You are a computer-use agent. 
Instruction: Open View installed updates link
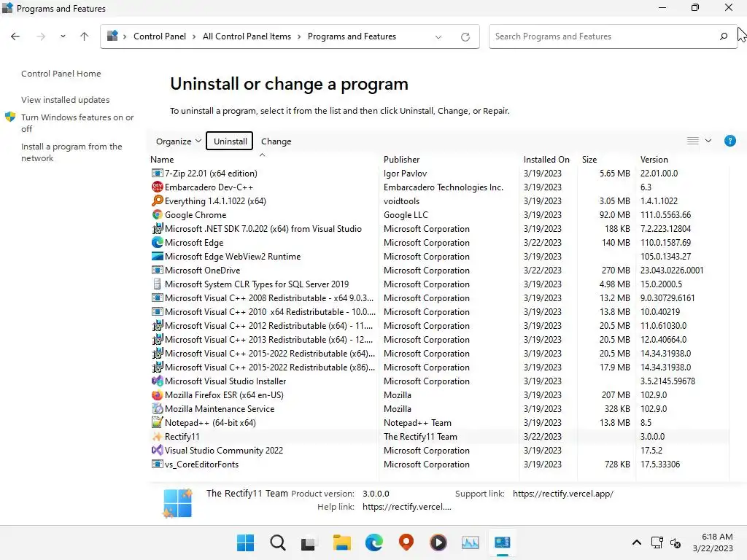65,99
